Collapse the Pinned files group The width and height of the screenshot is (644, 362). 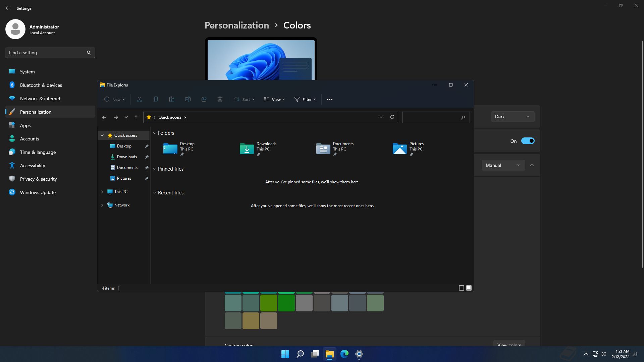pyautogui.click(x=155, y=169)
